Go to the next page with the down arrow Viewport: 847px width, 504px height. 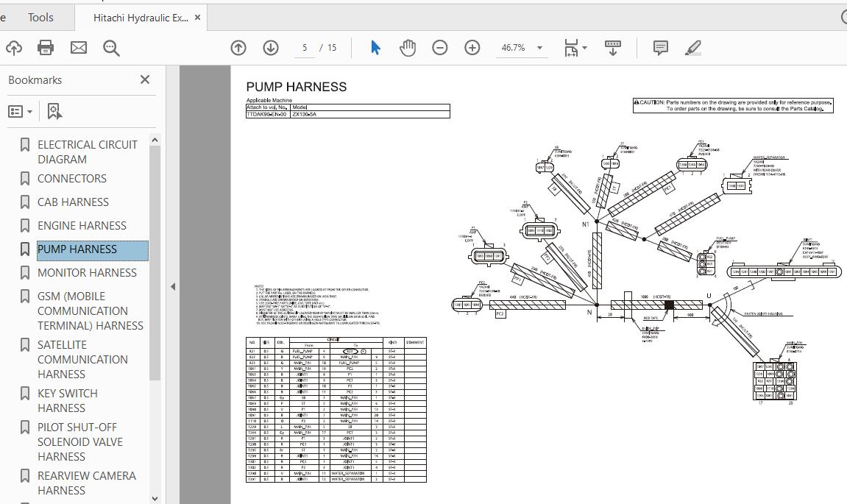point(270,47)
